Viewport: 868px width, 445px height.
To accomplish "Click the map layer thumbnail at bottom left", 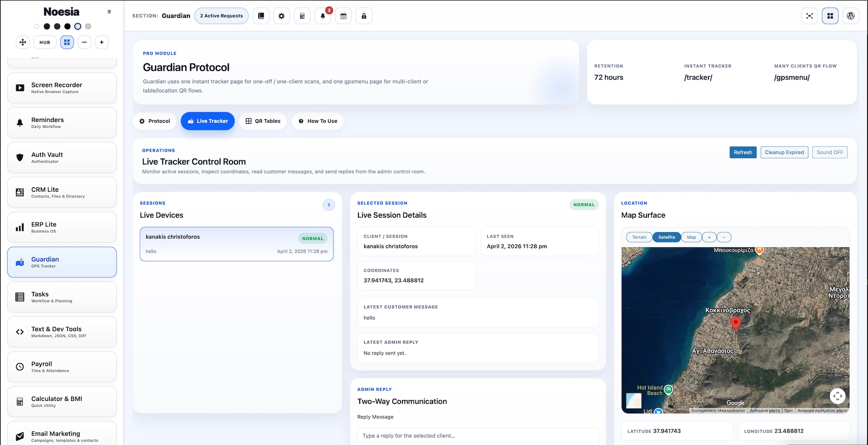I will (x=634, y=400).
